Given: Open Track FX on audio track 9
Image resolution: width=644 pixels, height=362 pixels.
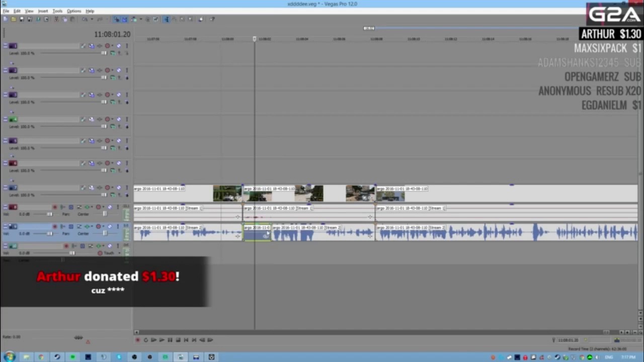Looking at the screenshot, I should (x=87, y=227).
